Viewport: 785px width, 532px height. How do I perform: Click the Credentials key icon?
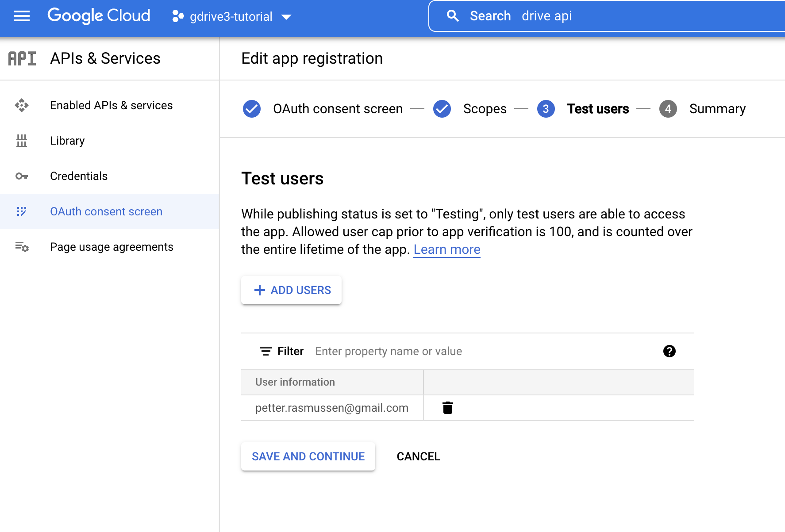22,176
